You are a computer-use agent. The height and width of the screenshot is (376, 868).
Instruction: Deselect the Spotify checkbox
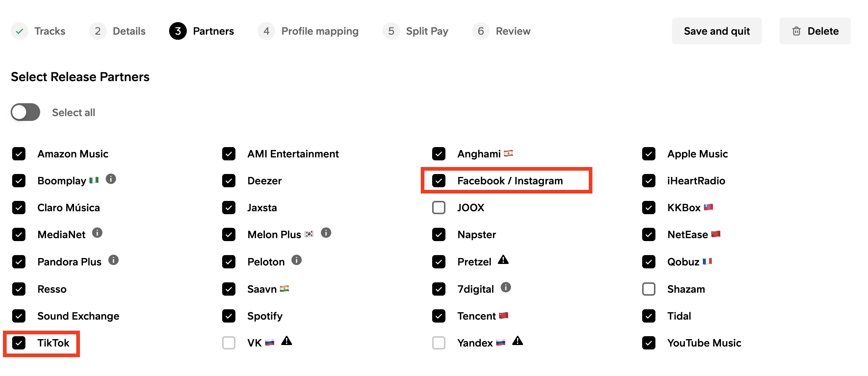coord(229,316)
